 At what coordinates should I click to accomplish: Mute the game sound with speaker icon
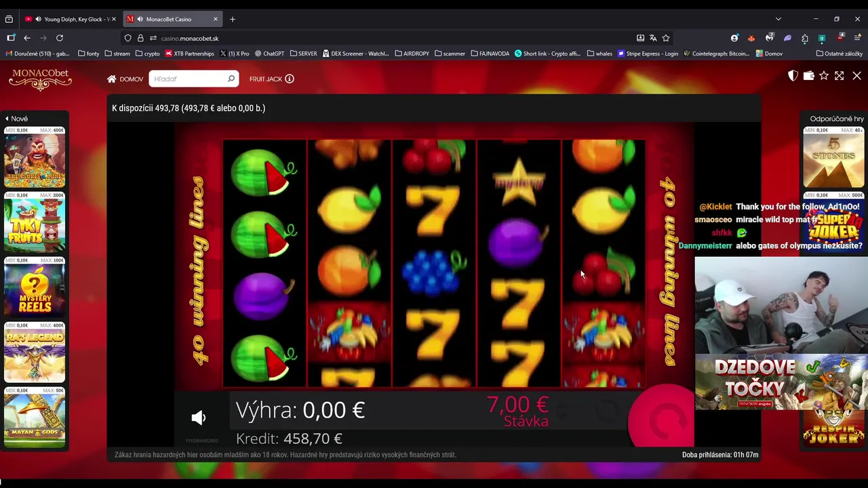point(199,418)
